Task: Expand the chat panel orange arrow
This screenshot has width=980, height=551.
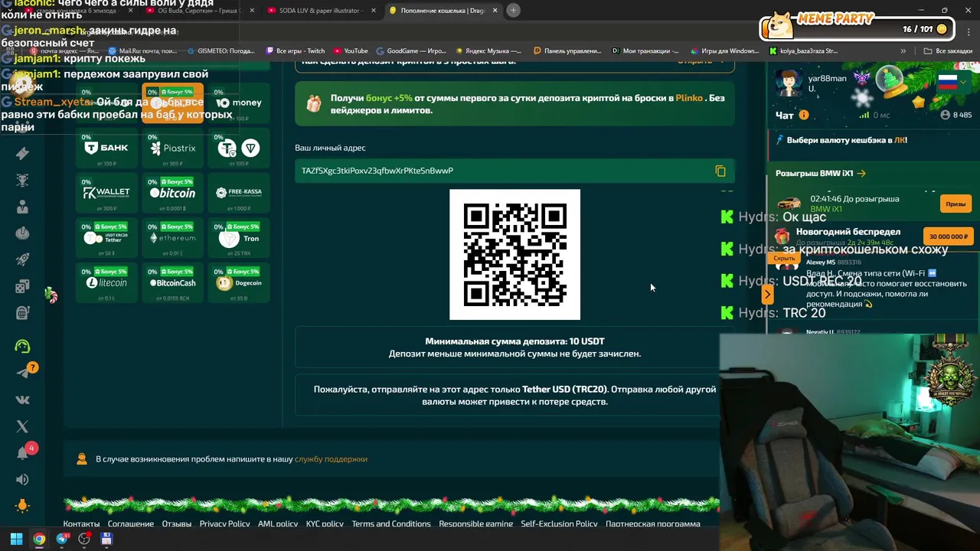Action: click(767, 294)
